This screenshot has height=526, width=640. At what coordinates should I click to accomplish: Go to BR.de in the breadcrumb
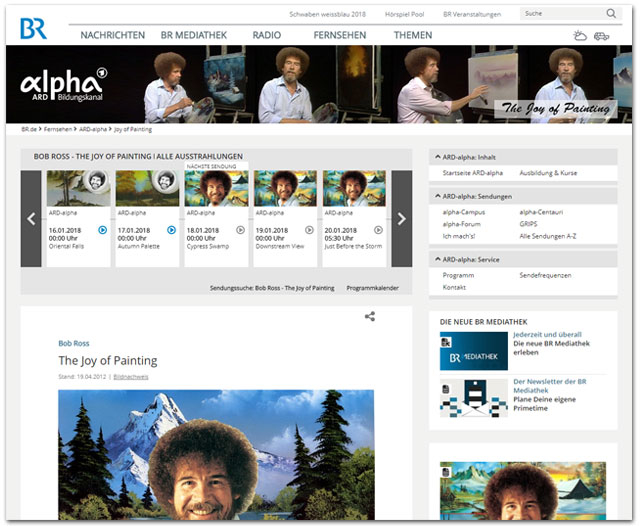pyautogui.click(x=29, y=129)
